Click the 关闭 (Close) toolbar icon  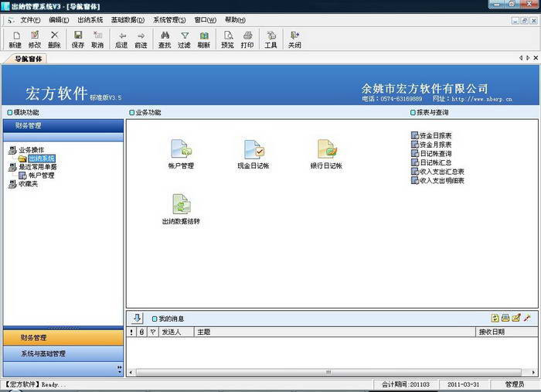[x=294, y=39]
